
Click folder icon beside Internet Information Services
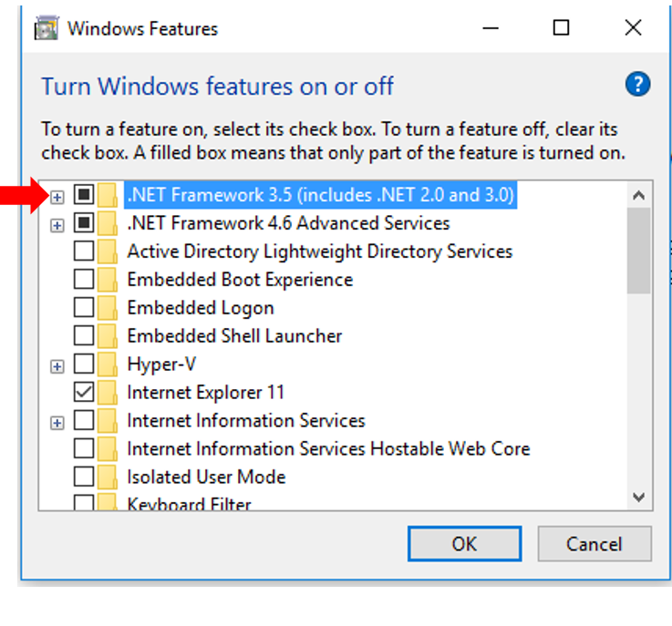tap(108, 421)
